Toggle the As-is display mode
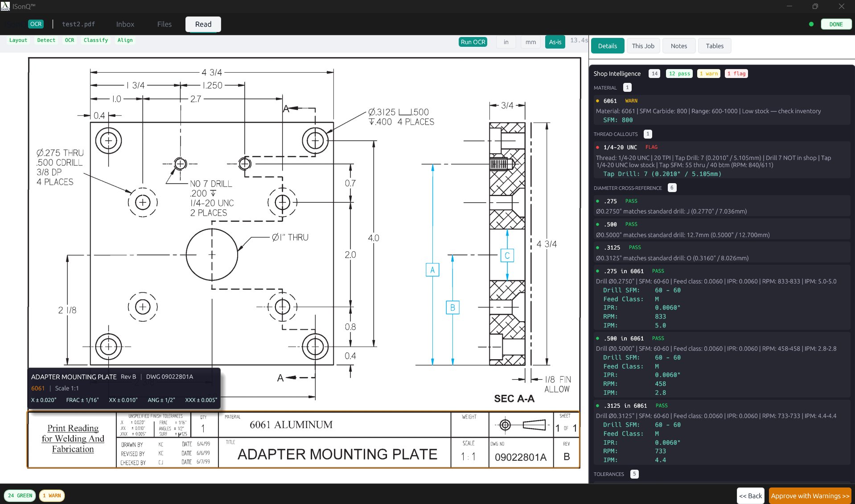 coord(555,41)
